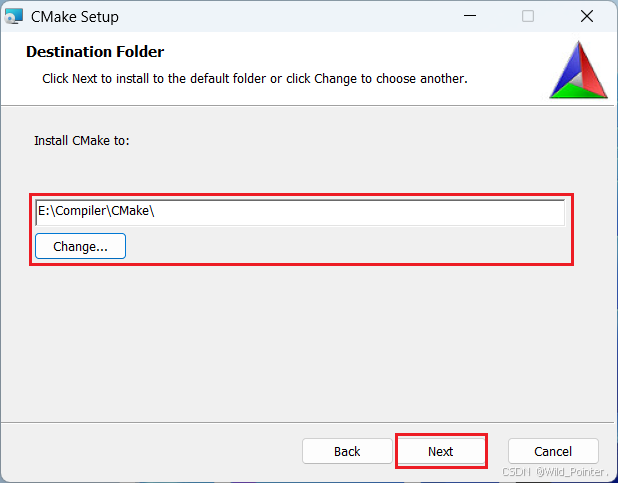The width and height of the screenshot is (618, 483).
Task: Open the Change... folder browser
Action: click(x=80, y=246)
